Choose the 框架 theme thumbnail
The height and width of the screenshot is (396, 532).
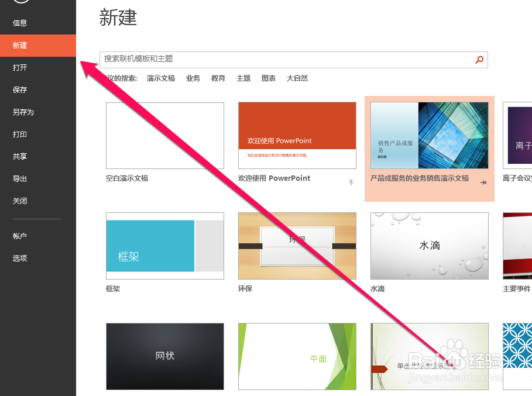click(x=165, y=246)
